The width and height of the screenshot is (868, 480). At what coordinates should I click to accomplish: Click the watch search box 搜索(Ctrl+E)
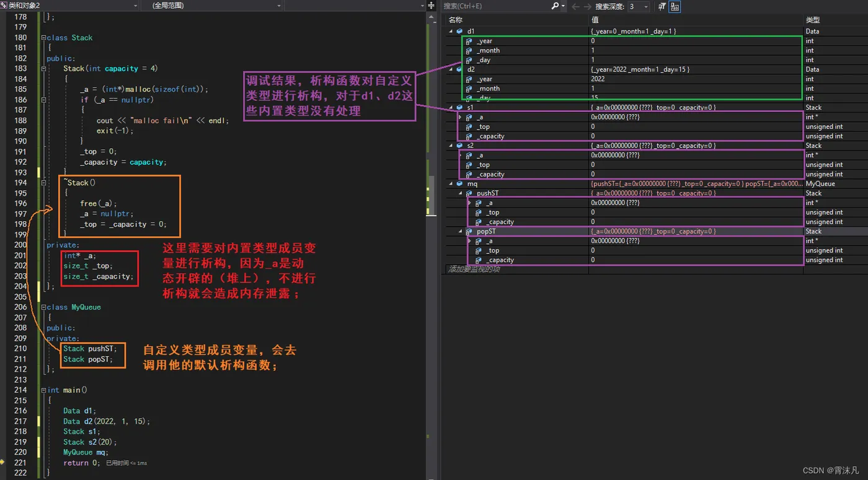497,6
